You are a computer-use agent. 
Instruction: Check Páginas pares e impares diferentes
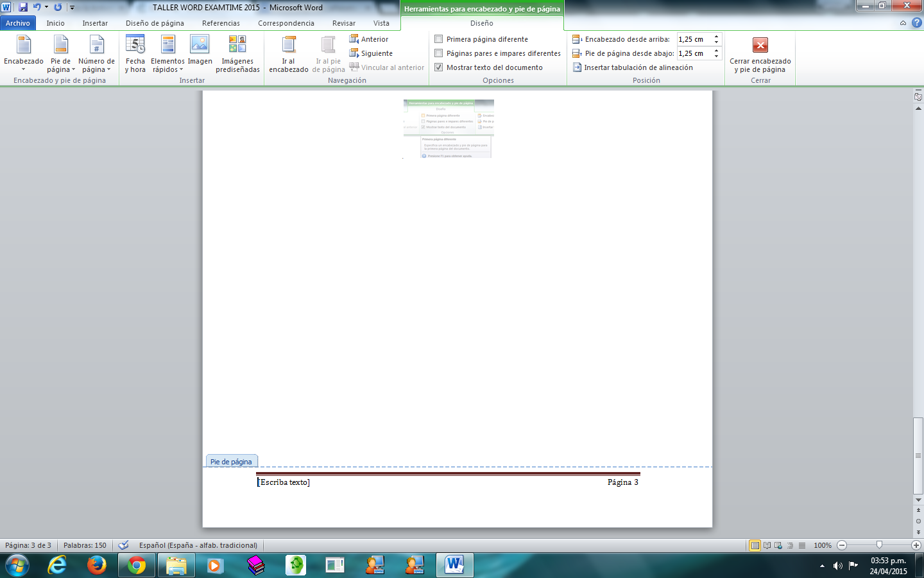pyautogui.click(x=439, y=53)
